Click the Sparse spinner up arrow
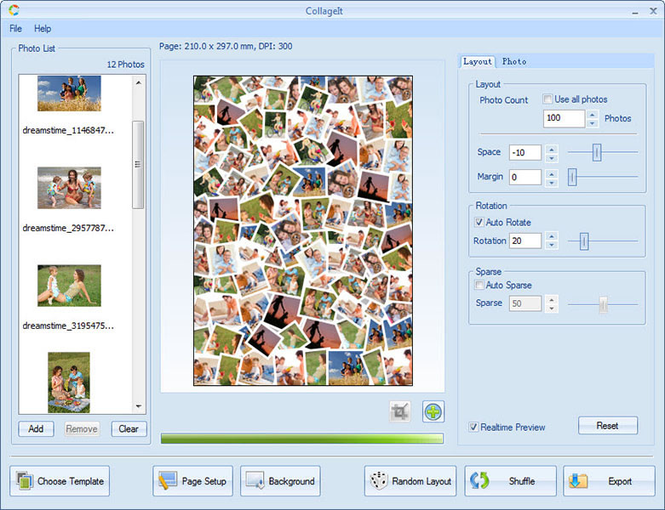Screen dimensions: 665x510 [x=551, y=299]
